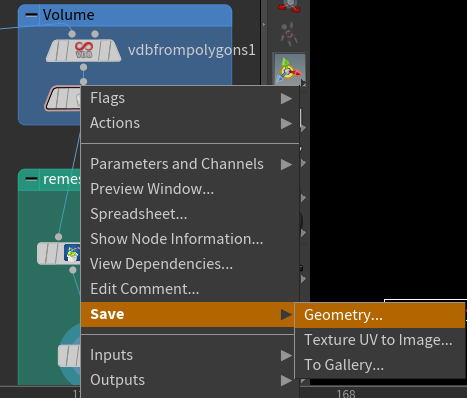Select To Gallery... submenu entry
Screen dimensions: 467x398
point(380,365)
